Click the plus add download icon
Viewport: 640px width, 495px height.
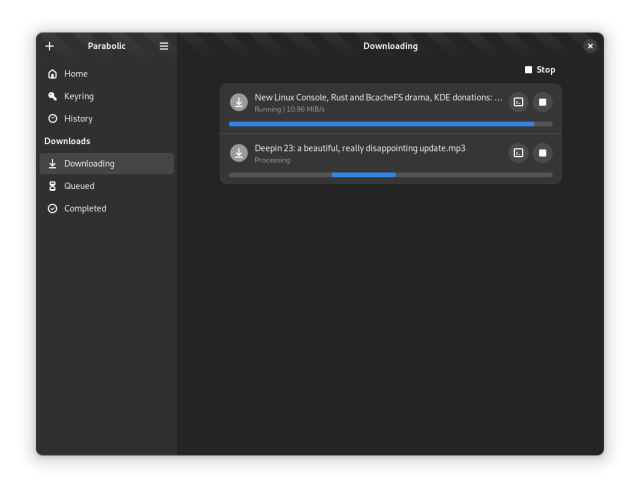(x=50, y=46)
